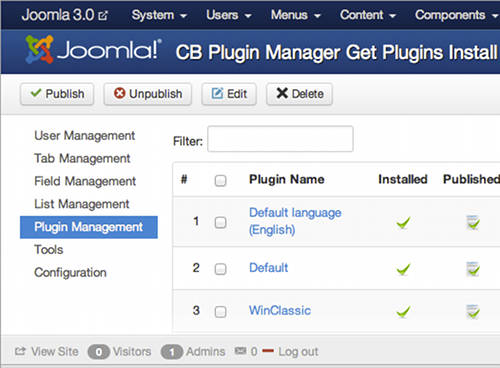The image size is (500, 368).
Task: Click the Unpublish button with red icon
Action: tap(148, 94)
